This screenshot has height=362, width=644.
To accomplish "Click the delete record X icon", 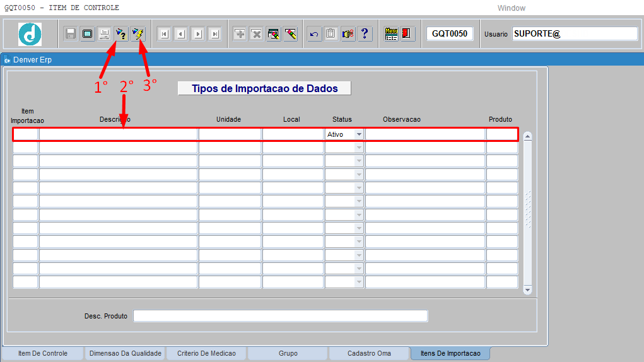I will 257,33.
